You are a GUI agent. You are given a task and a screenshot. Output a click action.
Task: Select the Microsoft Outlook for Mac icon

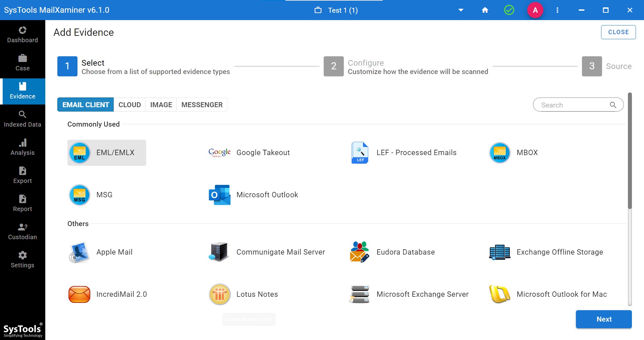500,294
